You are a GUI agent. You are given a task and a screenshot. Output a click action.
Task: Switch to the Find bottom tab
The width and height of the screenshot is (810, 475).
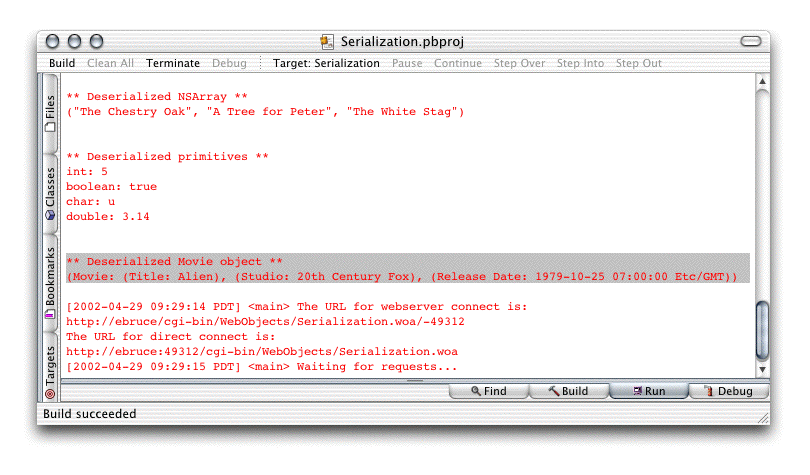click(489, 391)
